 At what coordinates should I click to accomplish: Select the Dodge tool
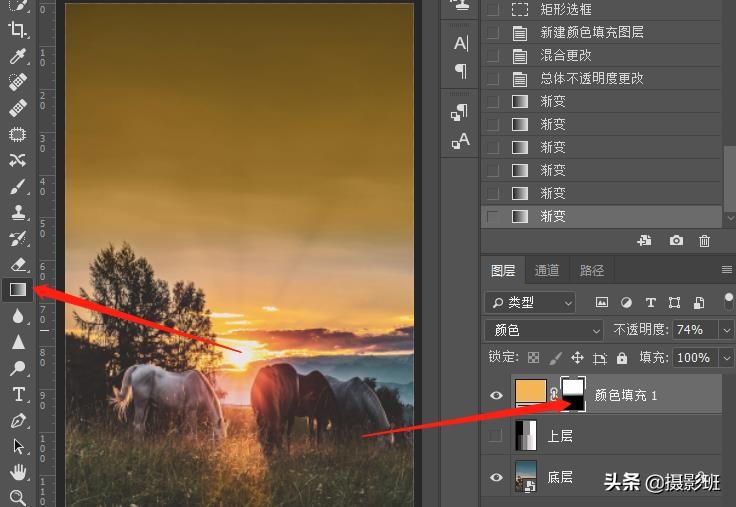click(18, 368)
